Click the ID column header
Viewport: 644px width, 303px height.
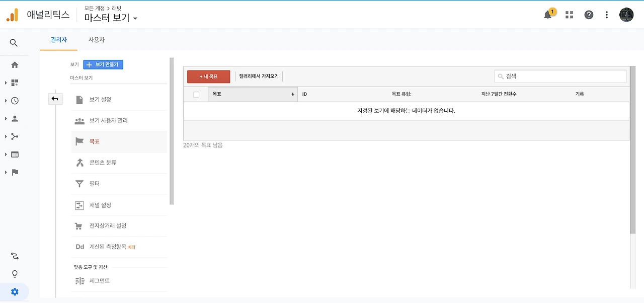pyautogui.click(x=305, y=94)
